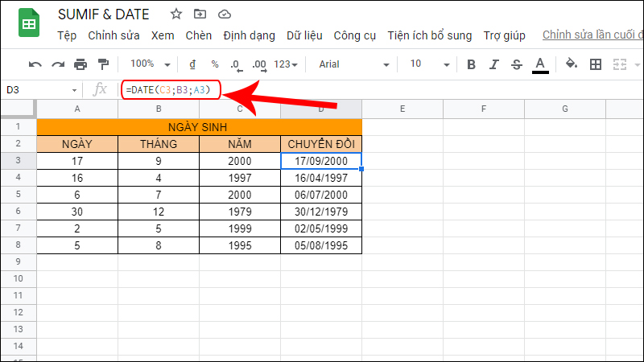Click the Chỉnh sửa lần cuối link
Image resolution: width=644 pixels, height=362 pixels.
pos(592,35)
